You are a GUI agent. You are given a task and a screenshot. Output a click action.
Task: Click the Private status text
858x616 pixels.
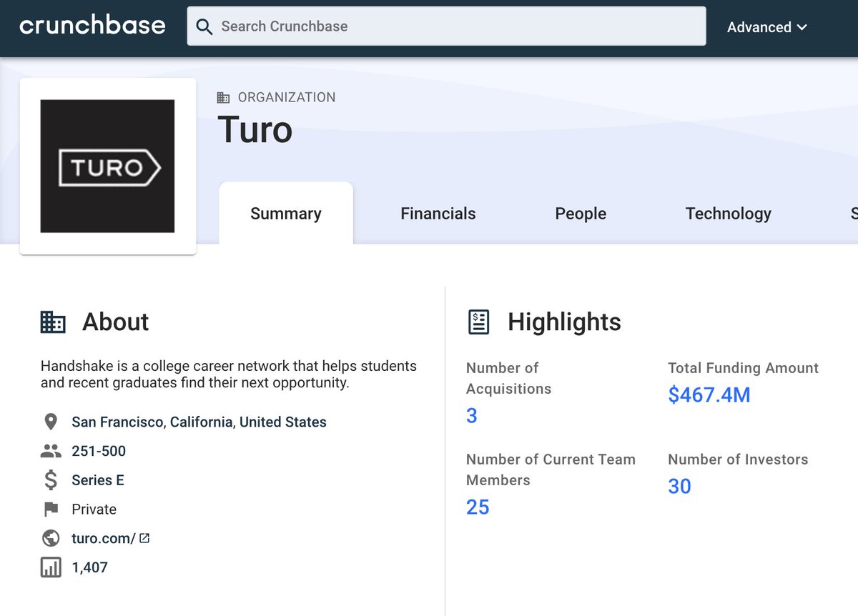[94, 509]
